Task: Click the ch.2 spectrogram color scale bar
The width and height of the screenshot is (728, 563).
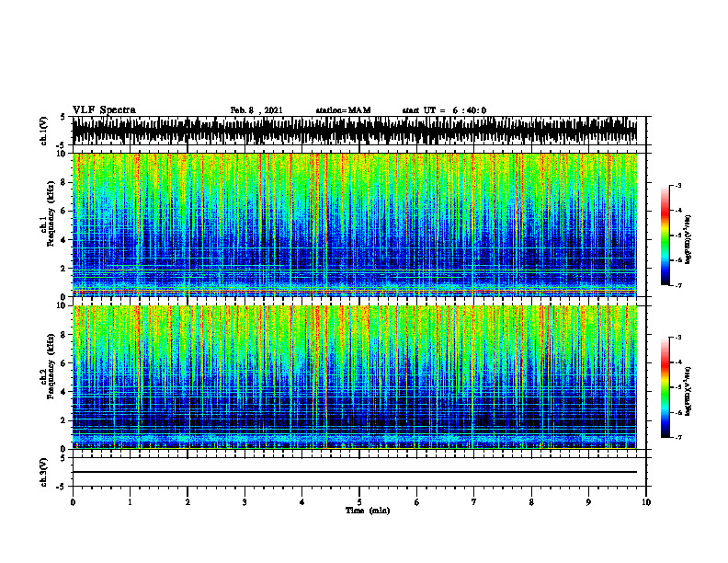Action: click(x=665, y=387)
